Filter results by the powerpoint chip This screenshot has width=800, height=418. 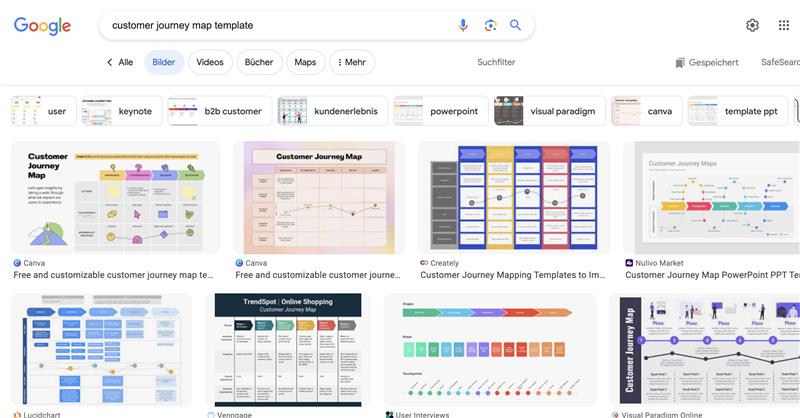pyautogui.click(x=438, y=111)
